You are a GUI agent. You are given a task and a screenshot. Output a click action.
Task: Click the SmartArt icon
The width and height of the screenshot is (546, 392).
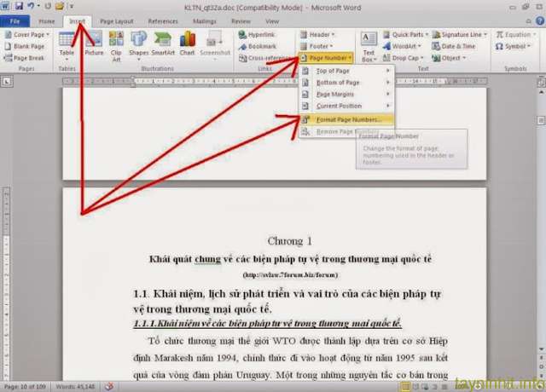(162, 43)
